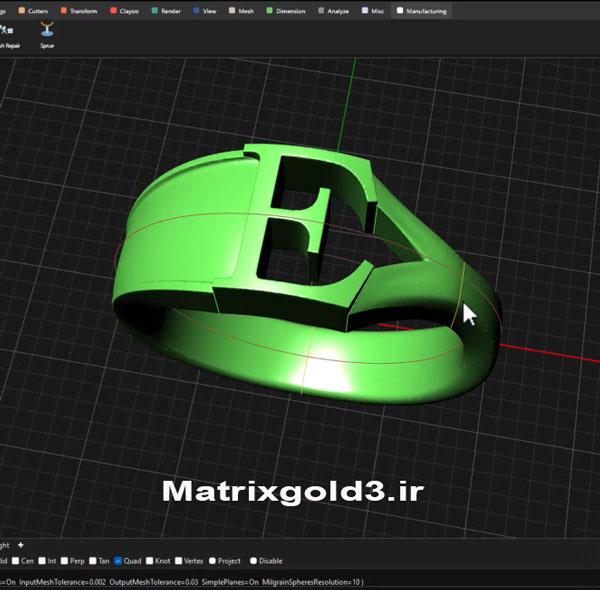Enable the Cen object snap

(x=16, y=561)
